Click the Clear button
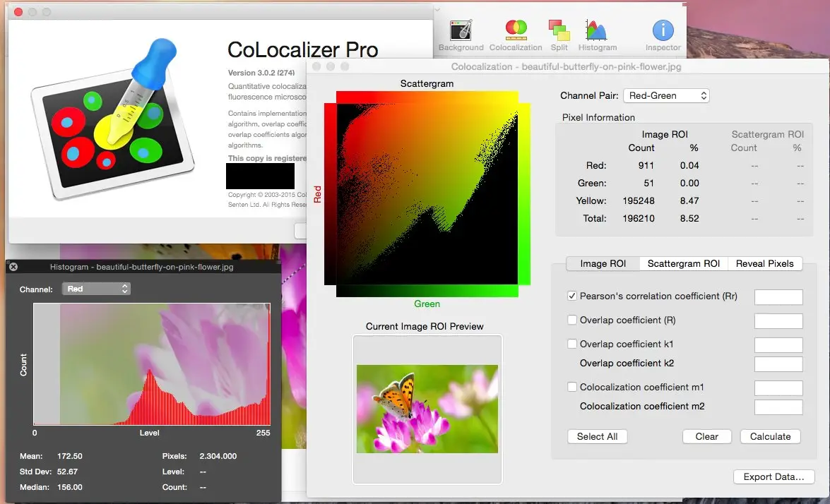Screen dimensions: 830x504 pyautogui.click(x=706, y=436)
